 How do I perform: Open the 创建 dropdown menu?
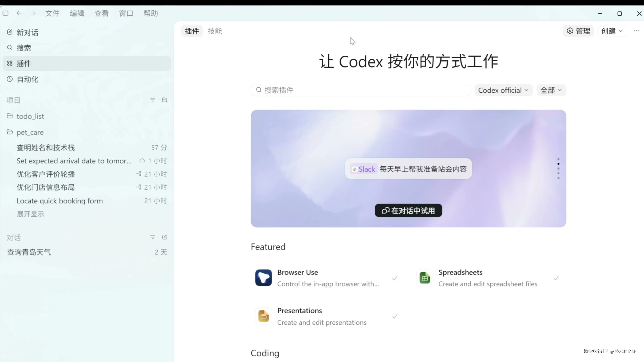point(611,31)
